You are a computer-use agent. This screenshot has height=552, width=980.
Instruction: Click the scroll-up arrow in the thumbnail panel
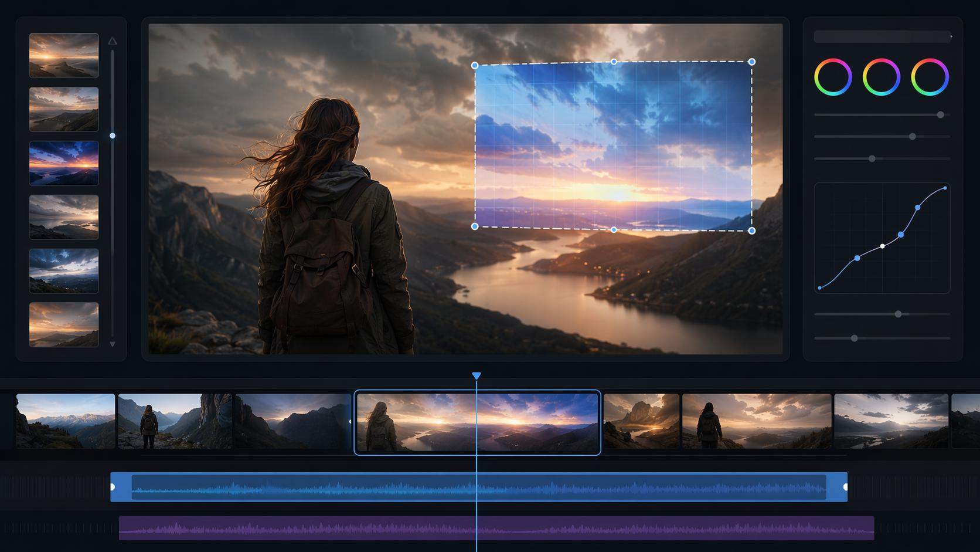[x=113, y=41]
